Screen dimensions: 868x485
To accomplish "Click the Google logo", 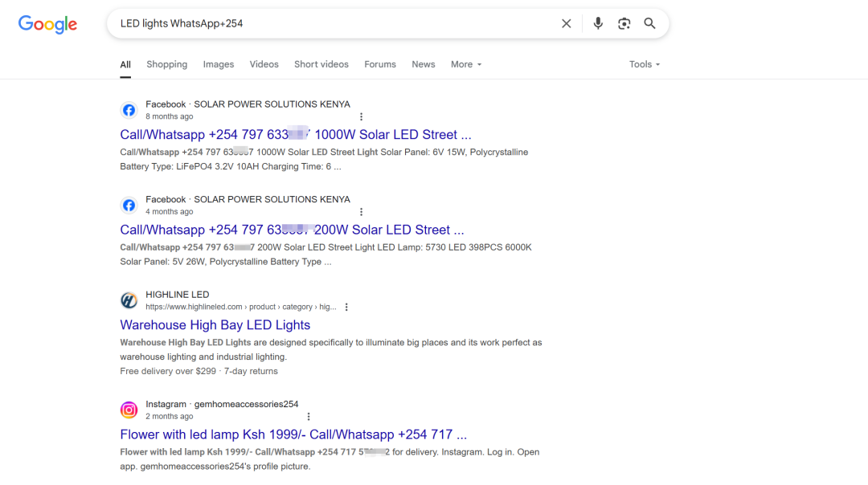I will tap(47, 24).
